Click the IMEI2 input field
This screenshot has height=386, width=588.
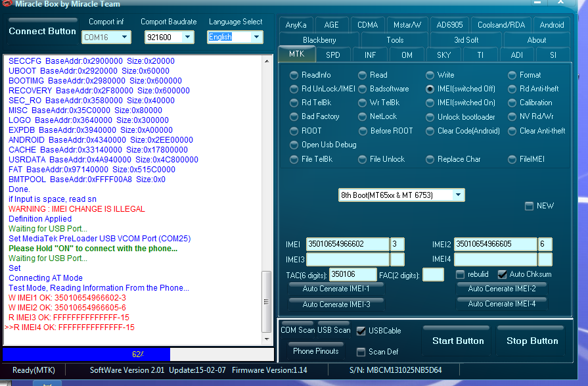pos(495,244)
